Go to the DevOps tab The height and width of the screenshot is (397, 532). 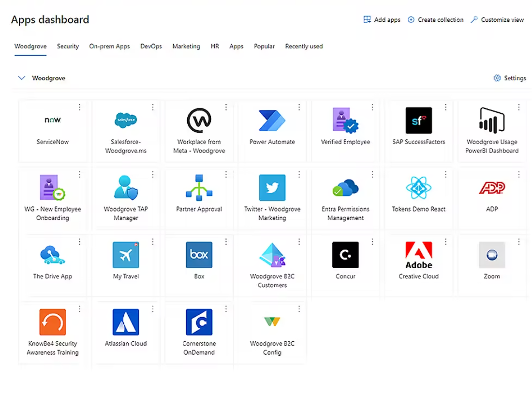tap(151, 46)
